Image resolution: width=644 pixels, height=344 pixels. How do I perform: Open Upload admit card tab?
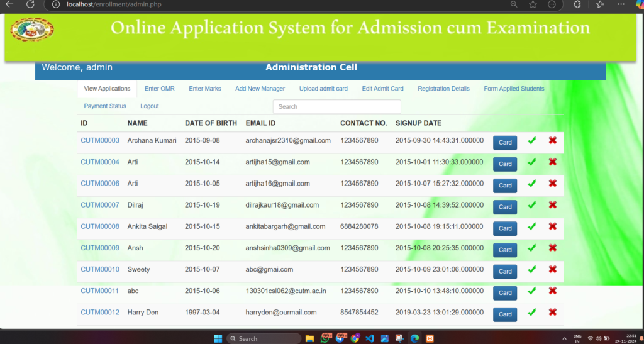tap(324, 89)
